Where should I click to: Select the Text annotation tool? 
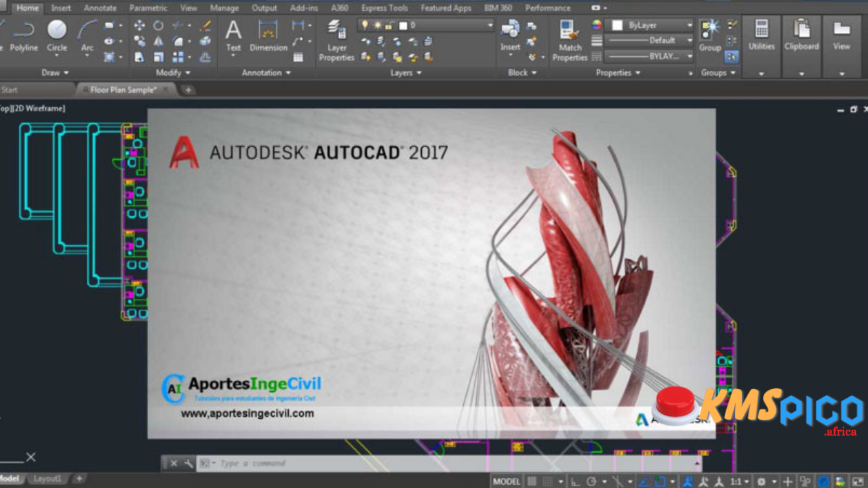click(x=233, y=36)
